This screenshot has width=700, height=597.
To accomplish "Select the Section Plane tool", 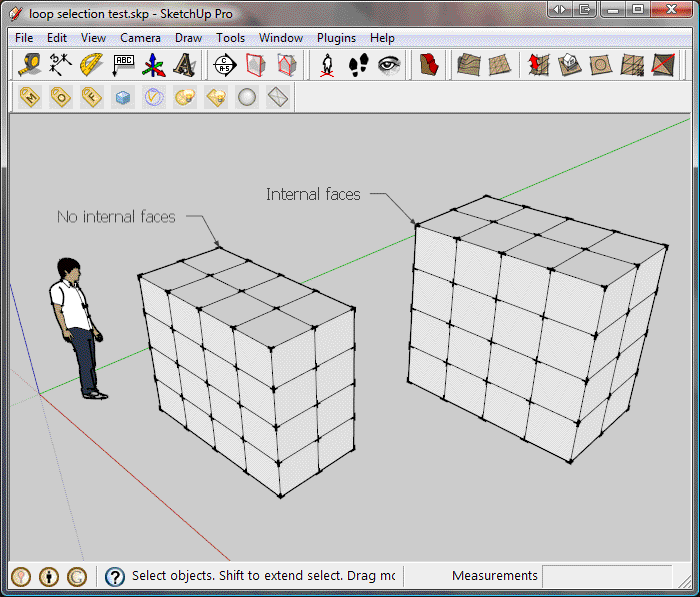I will click(x=225, y=65).
